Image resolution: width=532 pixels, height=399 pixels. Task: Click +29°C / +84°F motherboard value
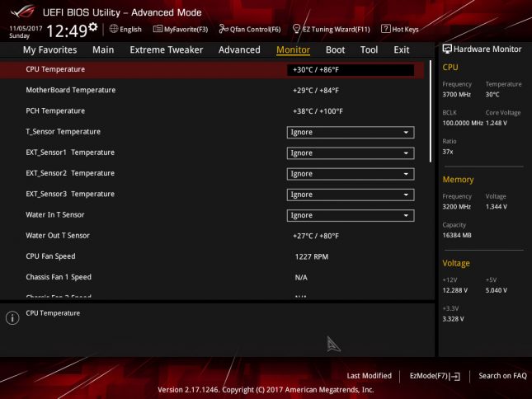pos(316,91)
